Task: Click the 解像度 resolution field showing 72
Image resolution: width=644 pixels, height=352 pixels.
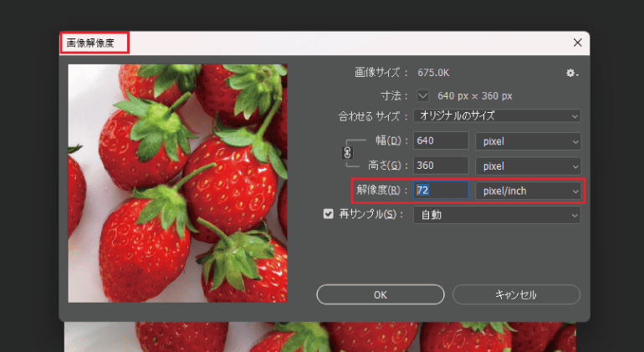Action: click(441, 191)
